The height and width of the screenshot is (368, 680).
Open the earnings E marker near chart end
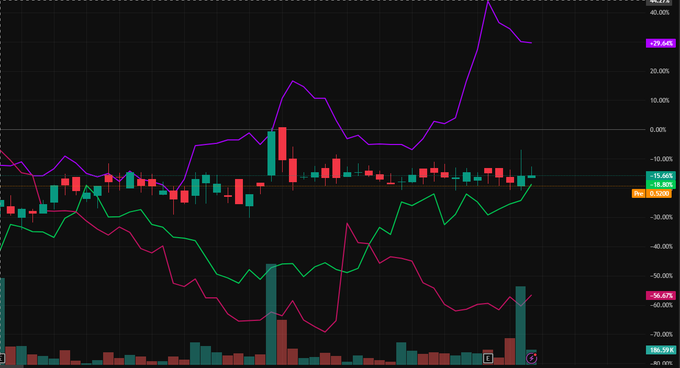[488, 358]
